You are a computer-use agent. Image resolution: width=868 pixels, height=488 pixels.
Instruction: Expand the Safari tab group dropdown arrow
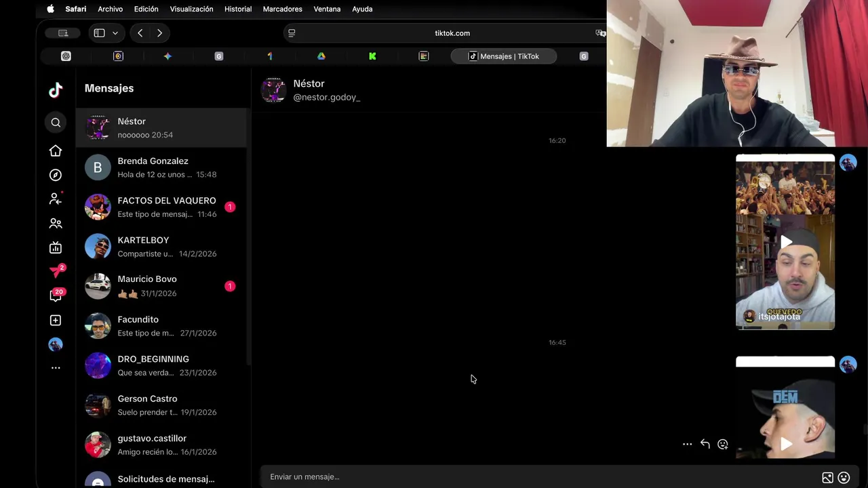pyautogui.click(x=115, y=33)
